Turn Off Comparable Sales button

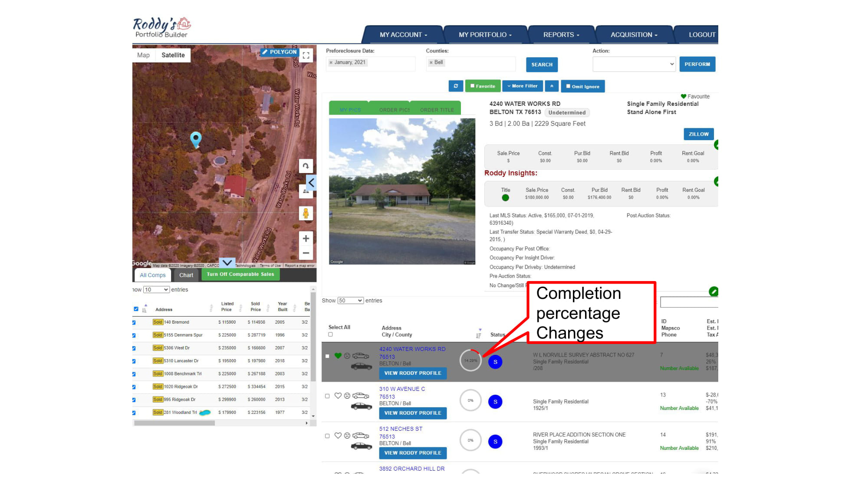pos(240,274)
